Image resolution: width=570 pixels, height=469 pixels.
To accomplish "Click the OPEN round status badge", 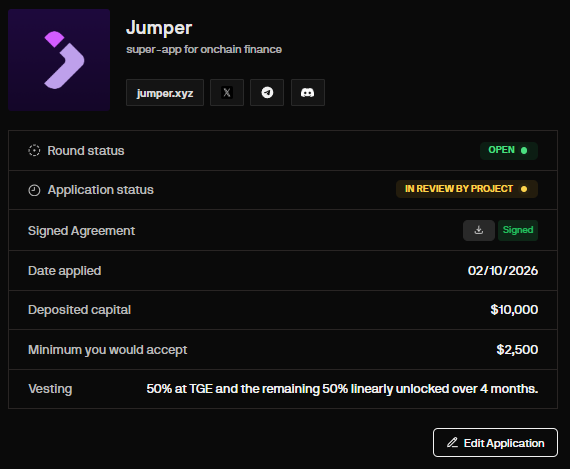I will coord(509,151).
